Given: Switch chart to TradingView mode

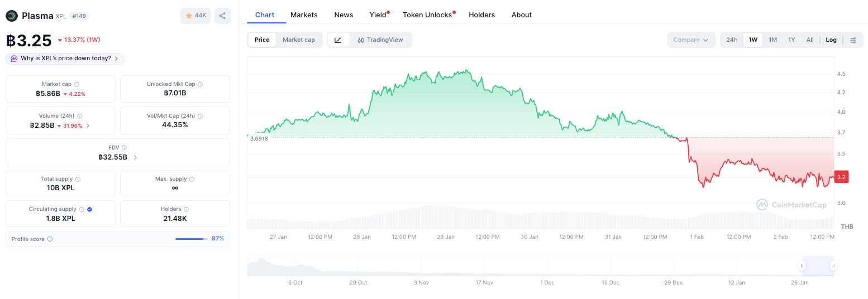Looking at the screenshot, I should point(380,40).
